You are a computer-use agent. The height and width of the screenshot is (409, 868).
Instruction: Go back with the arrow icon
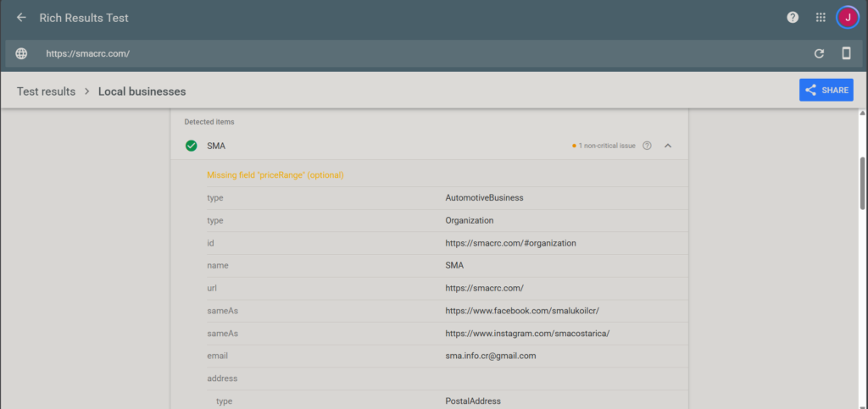point(21,18)
